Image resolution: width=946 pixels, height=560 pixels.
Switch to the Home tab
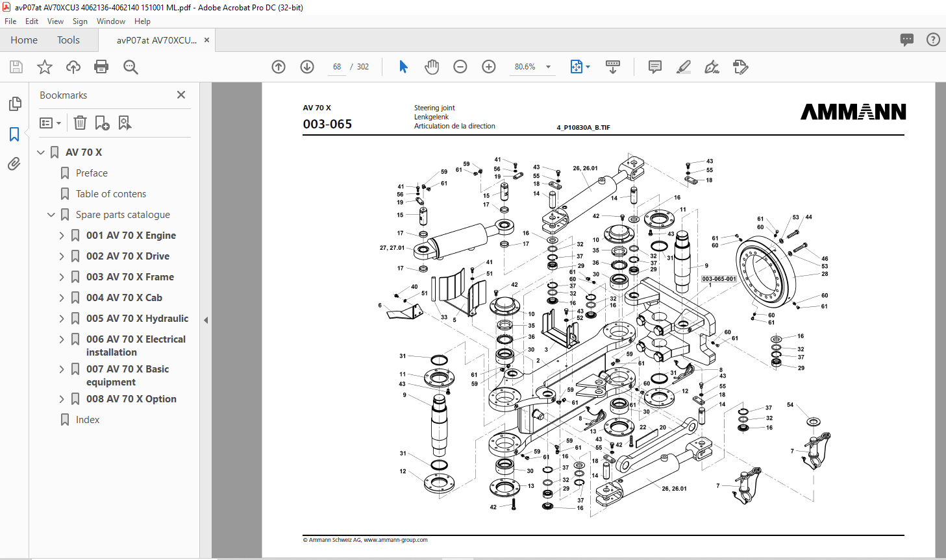tap(24, 40)
